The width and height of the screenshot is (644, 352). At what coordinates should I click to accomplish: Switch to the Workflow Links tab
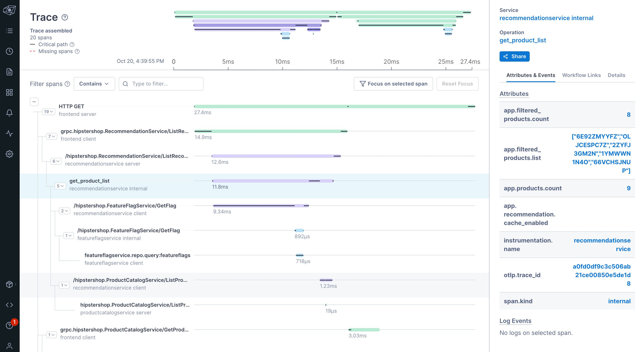pyautogui.click(x=581, y=75)
